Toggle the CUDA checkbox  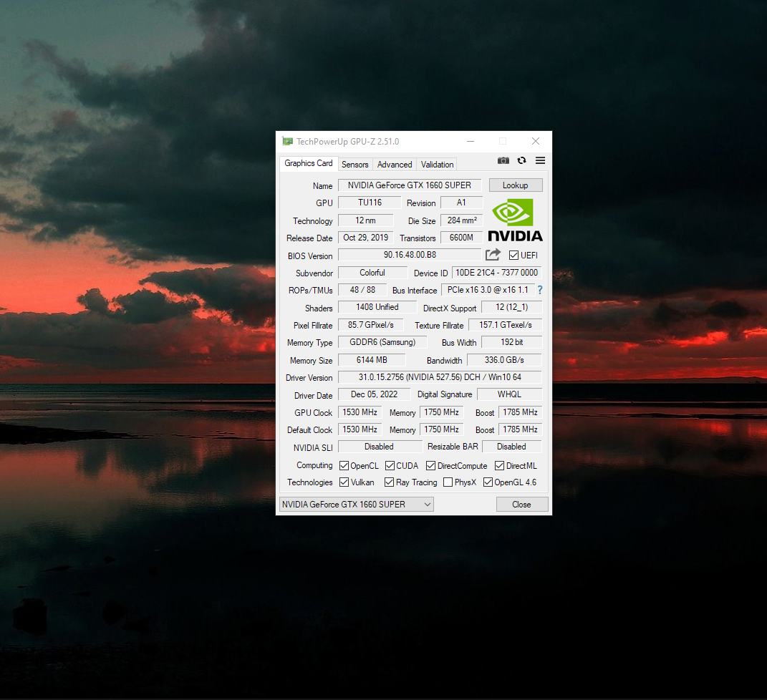(x=390, y=465)
